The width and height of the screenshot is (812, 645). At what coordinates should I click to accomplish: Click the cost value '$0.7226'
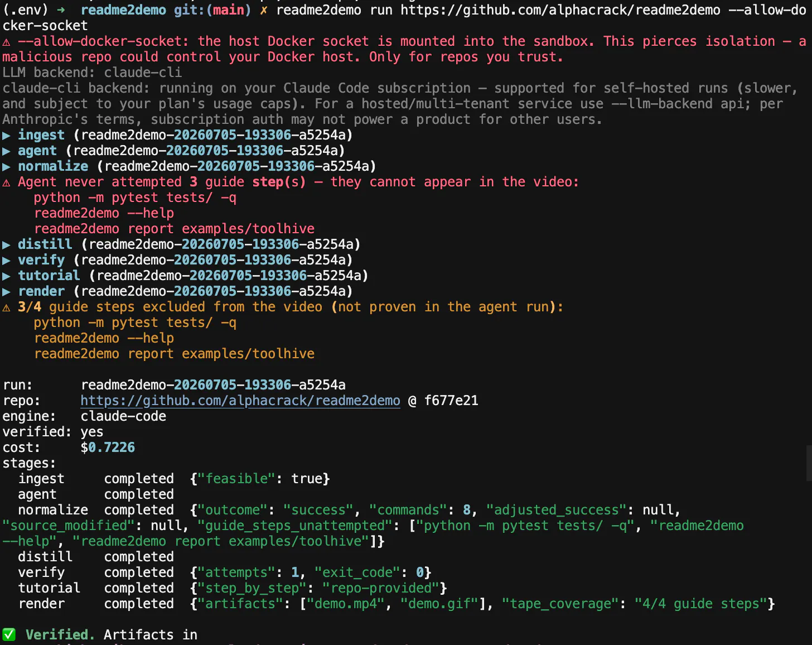click(108, 447)
